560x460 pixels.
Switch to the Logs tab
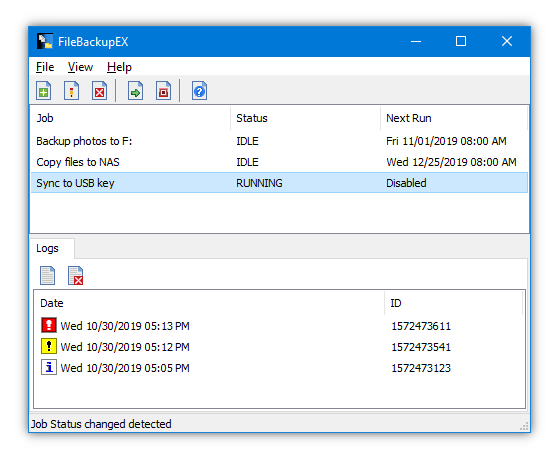47,248
